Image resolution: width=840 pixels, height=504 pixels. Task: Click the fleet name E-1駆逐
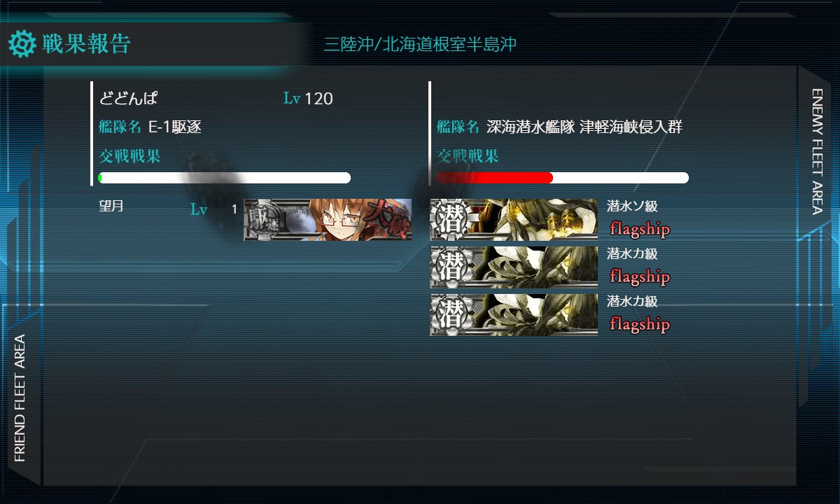[175, 127]
